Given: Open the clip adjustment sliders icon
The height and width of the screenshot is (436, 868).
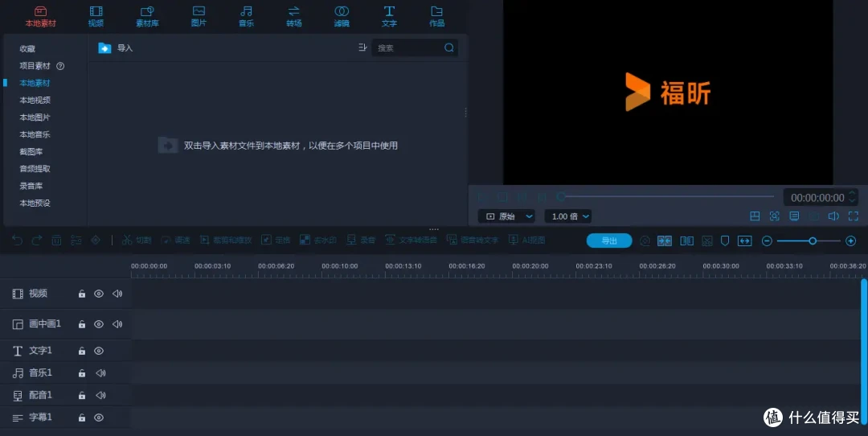Looking at the screenshot, I should pyautogui.click(x=76, y=240).
